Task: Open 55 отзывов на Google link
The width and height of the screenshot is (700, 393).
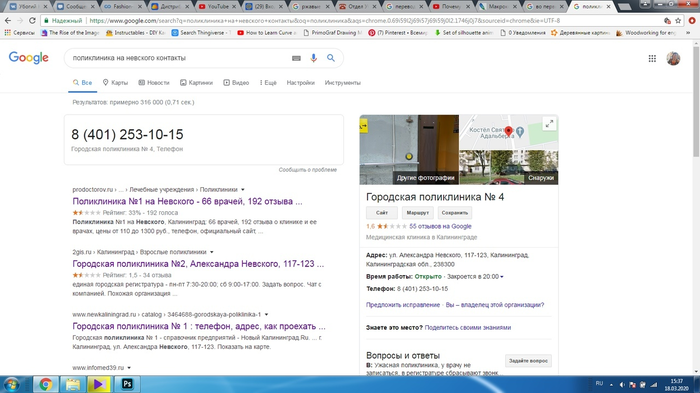Action: click(440, 226)
